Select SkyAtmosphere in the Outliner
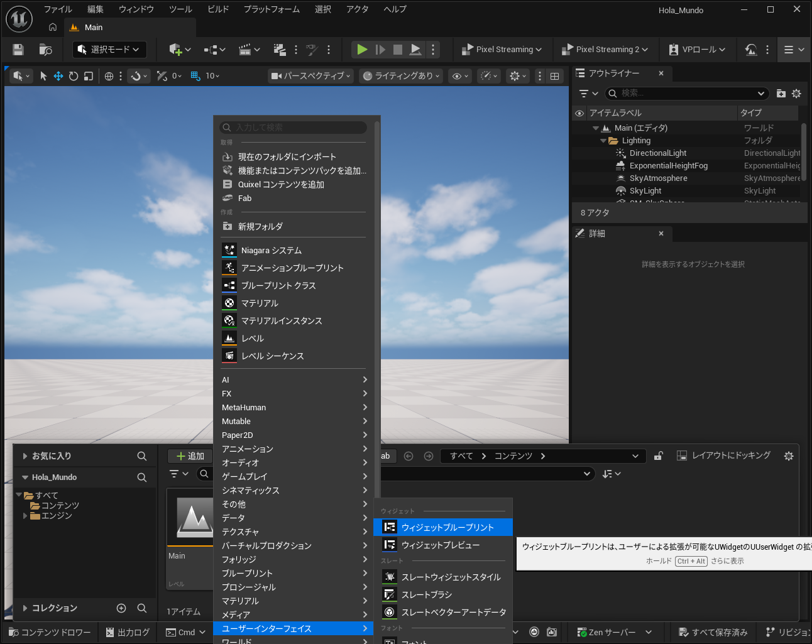The height and width of the screenshot is (644, 812). (658, 178)
